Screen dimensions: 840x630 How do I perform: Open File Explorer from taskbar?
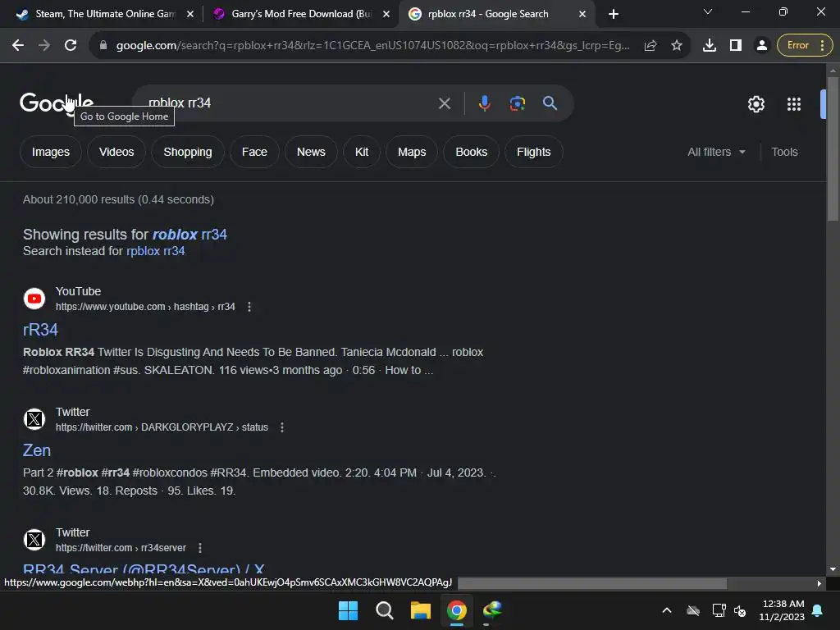(421, 610)
